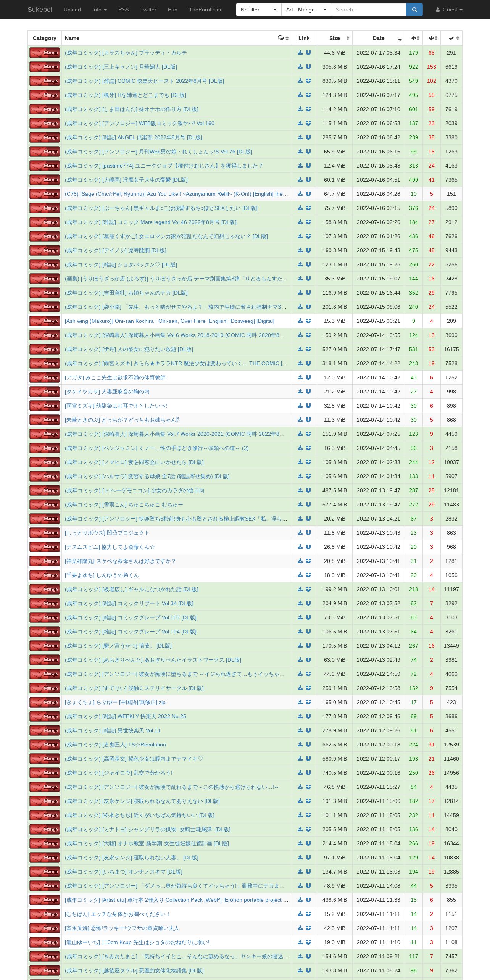Open magnet link for the 44.6 MiB entry

coord(308,53)
